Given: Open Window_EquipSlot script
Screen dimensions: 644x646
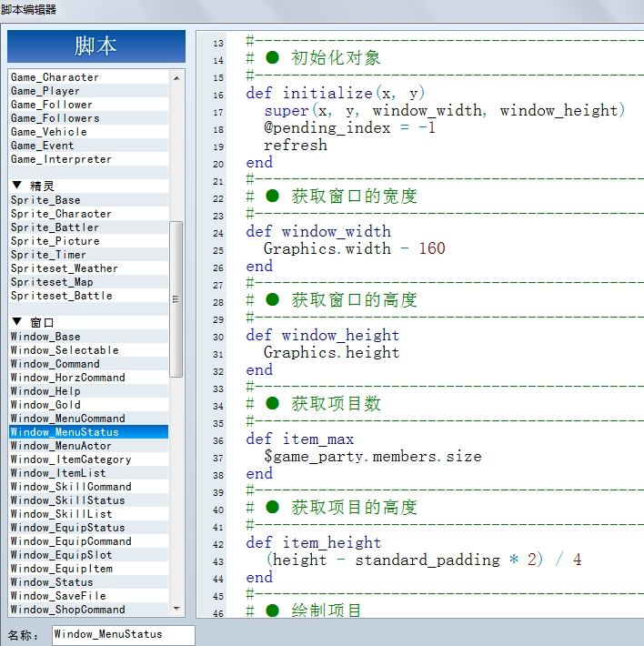Looking at the screenshot, I should (88, 554).
